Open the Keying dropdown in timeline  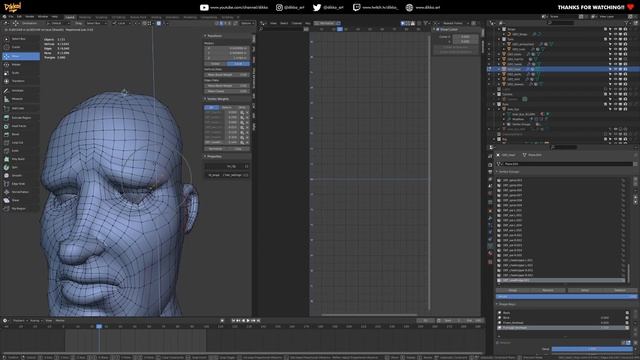click(36, 321)
